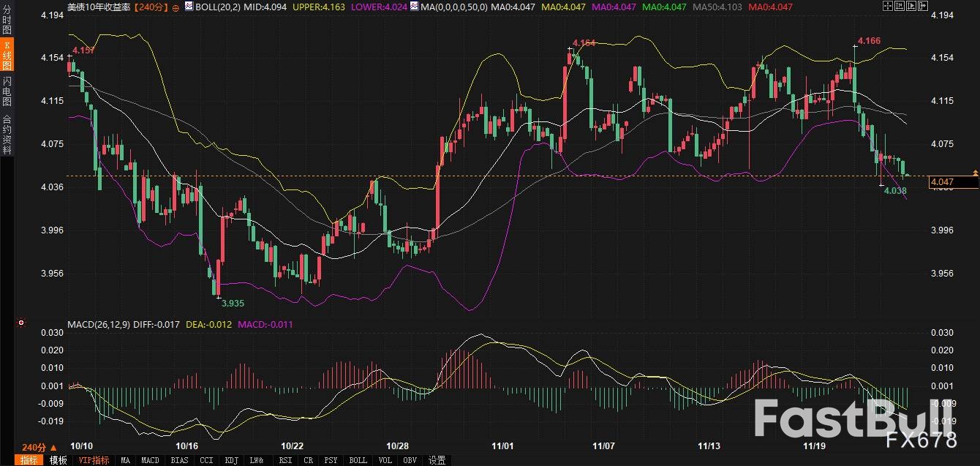The width and height of the screenshot is (980, 466).
Task: Select the 指标 tab in bottom bar
Action: point(29,460)
